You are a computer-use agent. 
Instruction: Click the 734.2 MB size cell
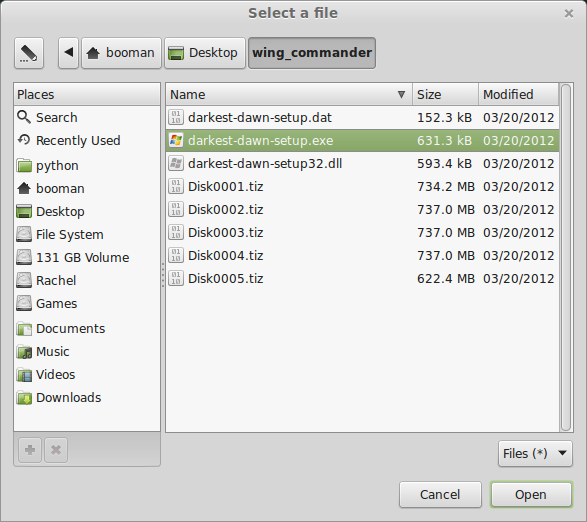coord(445,186)
